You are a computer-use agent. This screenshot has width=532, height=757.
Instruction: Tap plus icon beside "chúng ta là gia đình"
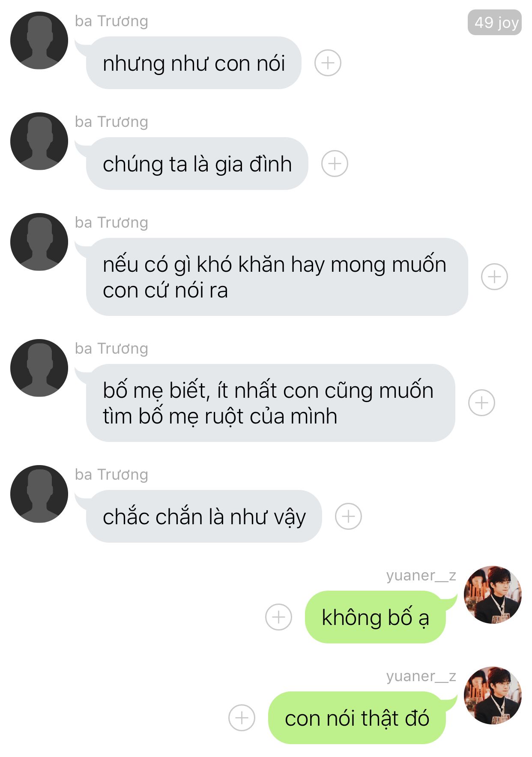tap(335, 164)
